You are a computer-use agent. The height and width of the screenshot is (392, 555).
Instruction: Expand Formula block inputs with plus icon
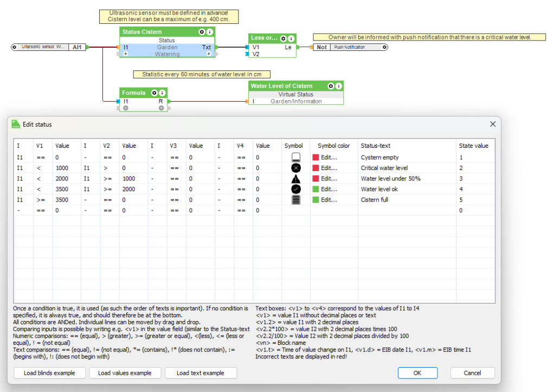coord(126,108)
